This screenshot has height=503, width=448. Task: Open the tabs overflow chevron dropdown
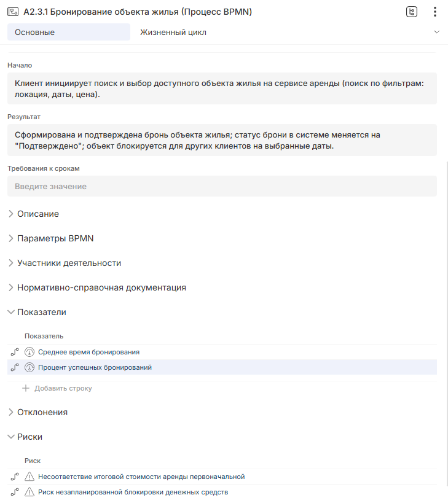tap(437, 32)
